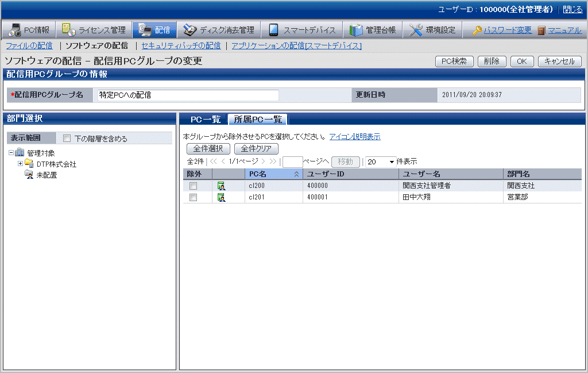Open the スマートデバイス tab

(x=301, y=30)
